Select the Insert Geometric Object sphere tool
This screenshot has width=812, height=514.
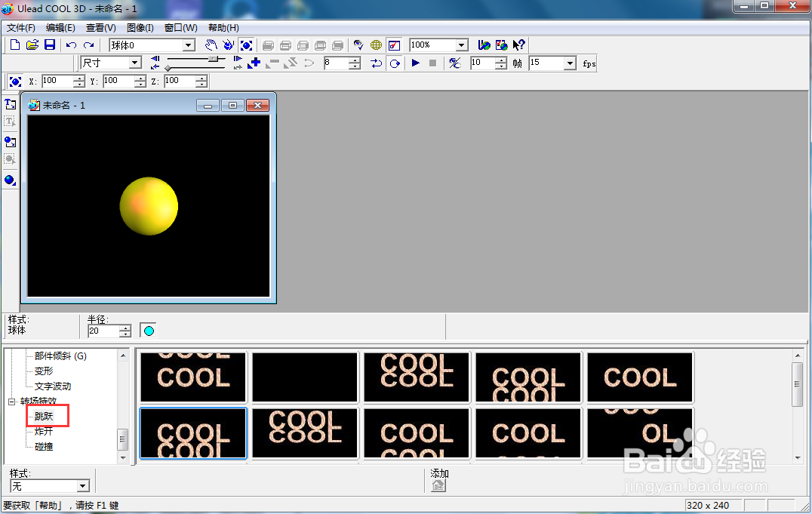10,180
